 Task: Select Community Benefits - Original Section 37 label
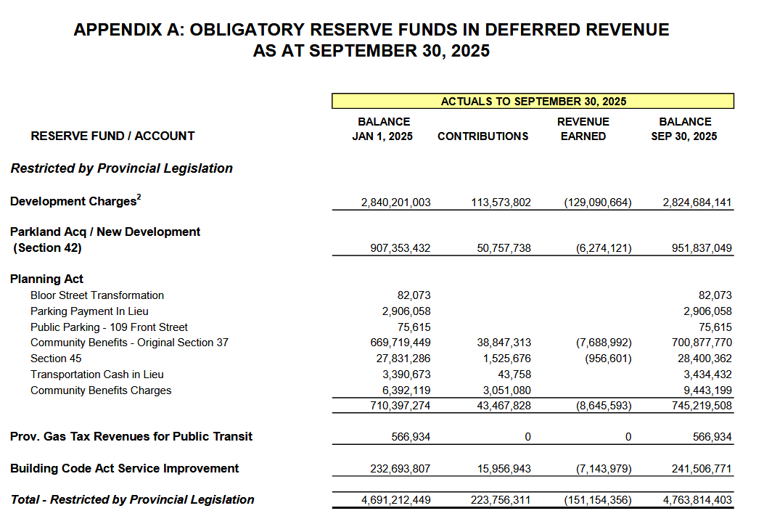click(129, 343)
